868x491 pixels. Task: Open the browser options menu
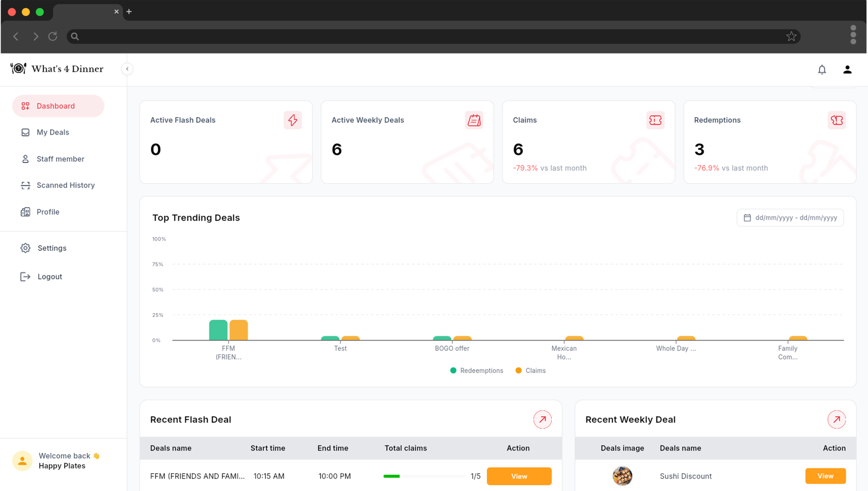[853, 36]
